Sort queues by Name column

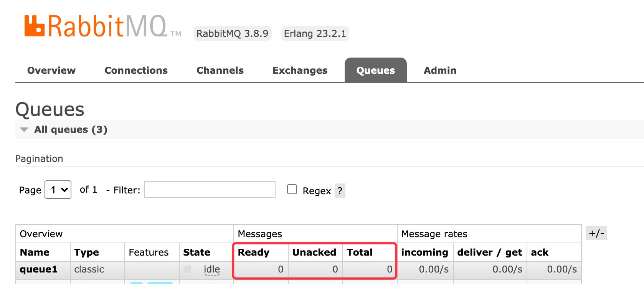click(35, 252)
